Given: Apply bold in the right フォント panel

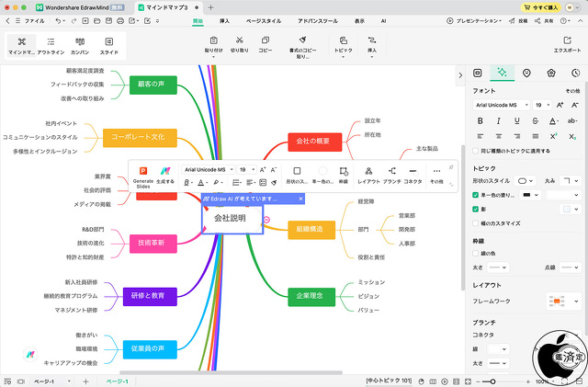Looking at the screenshot, I should [x=478, y=120].
